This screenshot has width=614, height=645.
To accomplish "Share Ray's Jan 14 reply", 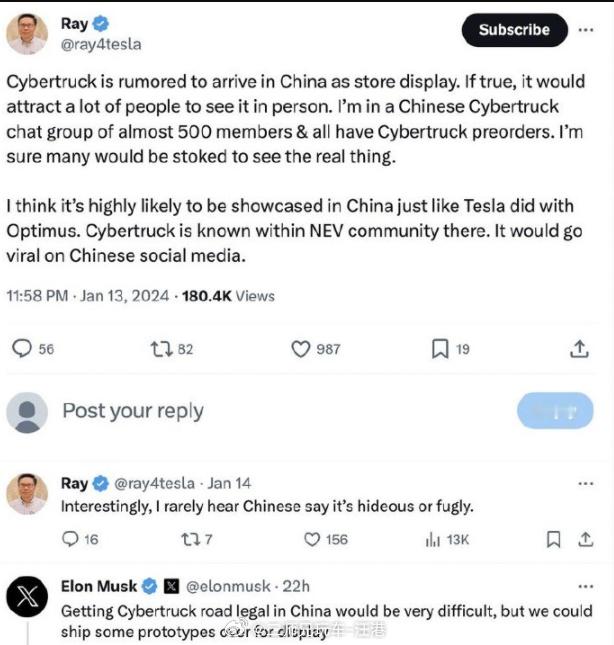I will [586, 539].
